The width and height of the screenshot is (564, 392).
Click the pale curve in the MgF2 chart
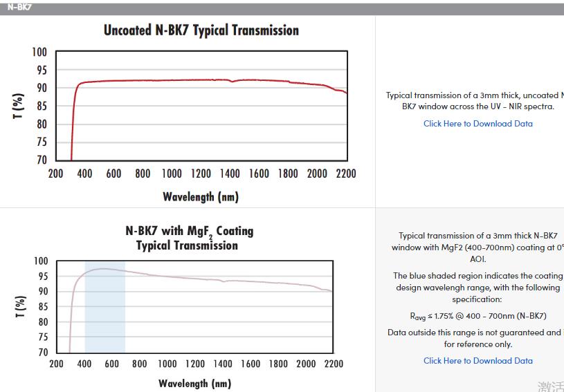tap(208, 279)
